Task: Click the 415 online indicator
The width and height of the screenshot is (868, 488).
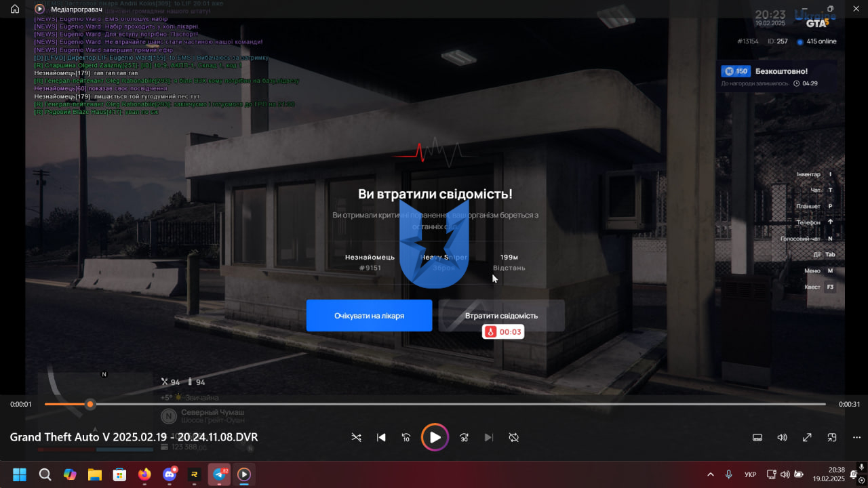Action: pos(816,41)
